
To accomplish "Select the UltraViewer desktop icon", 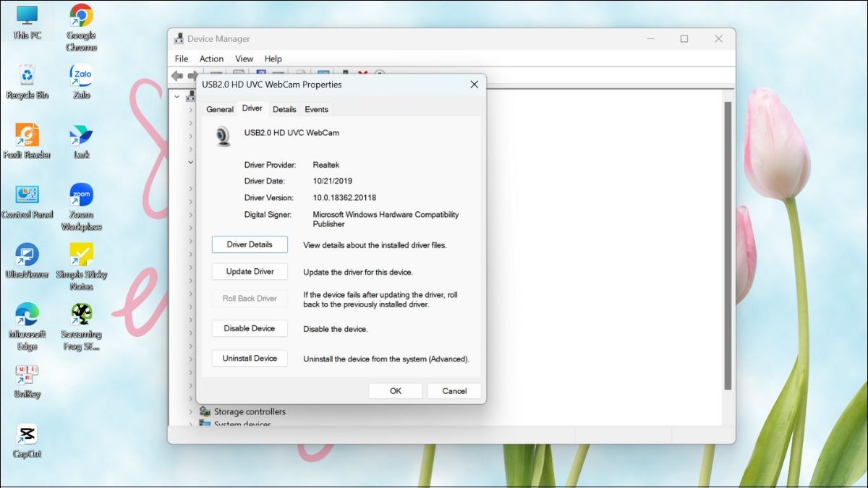I will click(x=27, y=262).
